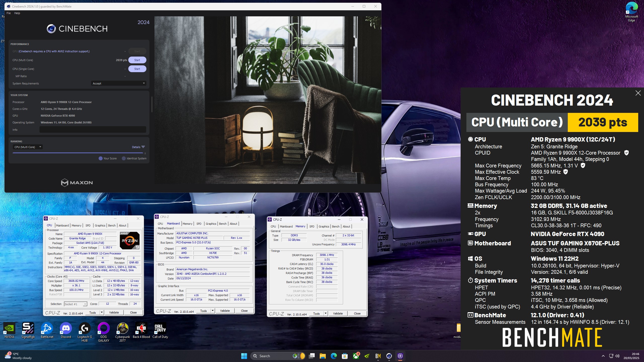Switch to Graphics tab in right CPU-Z window
The image size is (644, 362).
pos(324,227)
